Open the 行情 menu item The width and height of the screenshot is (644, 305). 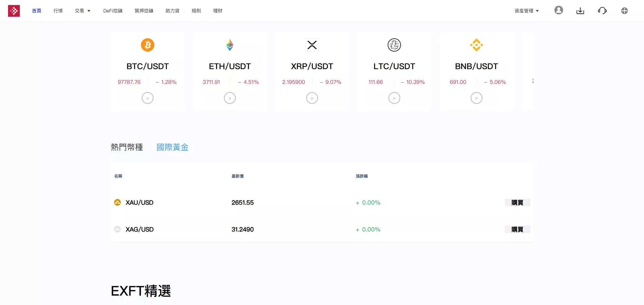tap(58, 10)
